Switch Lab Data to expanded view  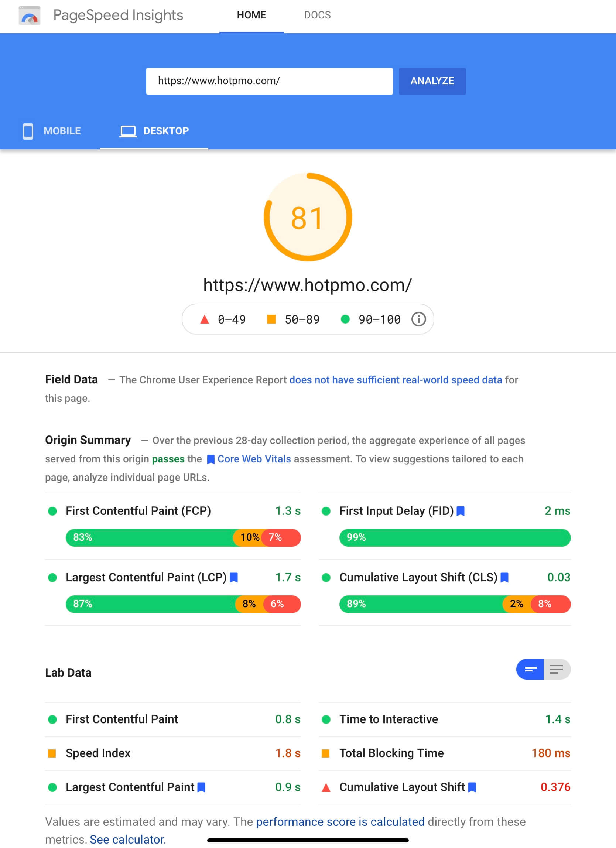557,669
